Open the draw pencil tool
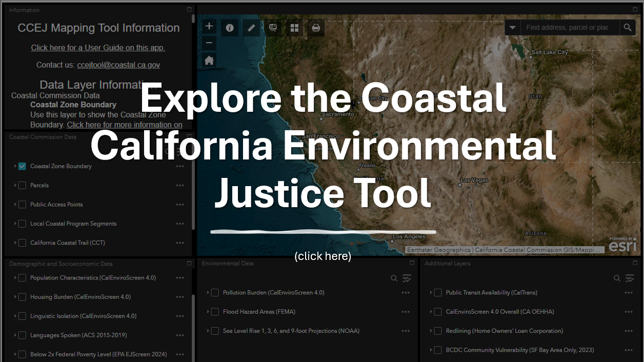Image resolution: width=644 pixels, height=362 pixels. pyautogui.click(x=251, y=28)
